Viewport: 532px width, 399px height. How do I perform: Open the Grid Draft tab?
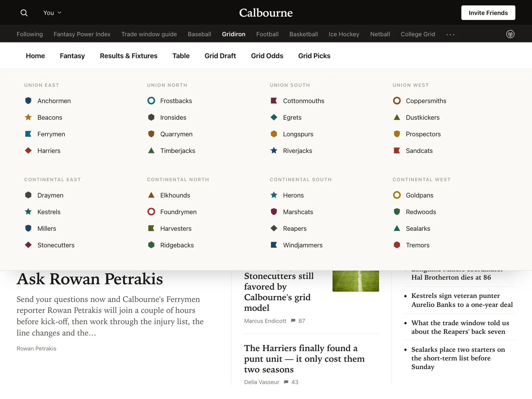[220, 56]
